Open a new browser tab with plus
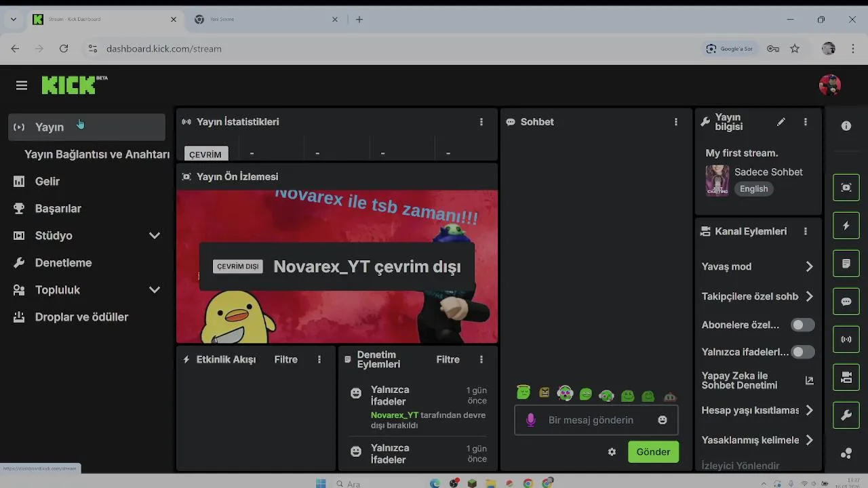 pyautogui.click(x=359, y=20)
